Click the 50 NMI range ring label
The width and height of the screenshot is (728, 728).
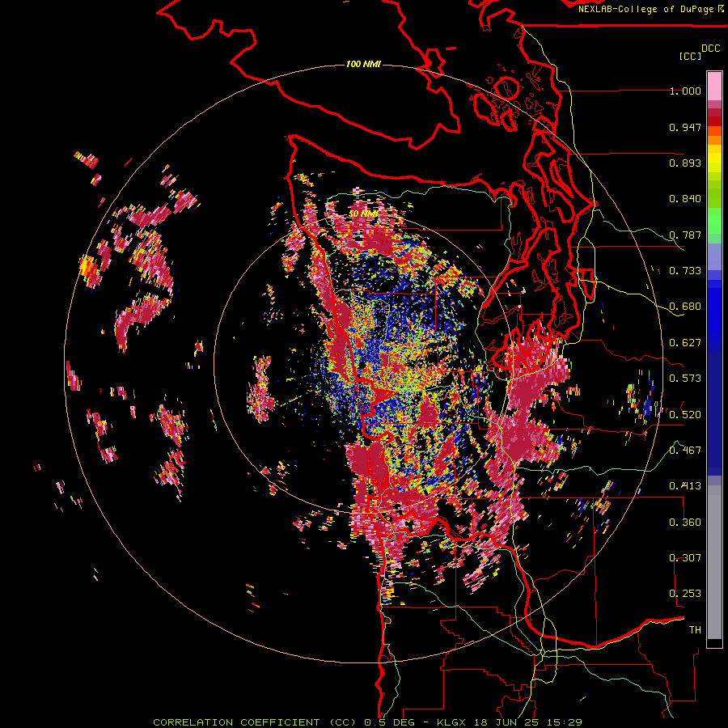[362, 214]
